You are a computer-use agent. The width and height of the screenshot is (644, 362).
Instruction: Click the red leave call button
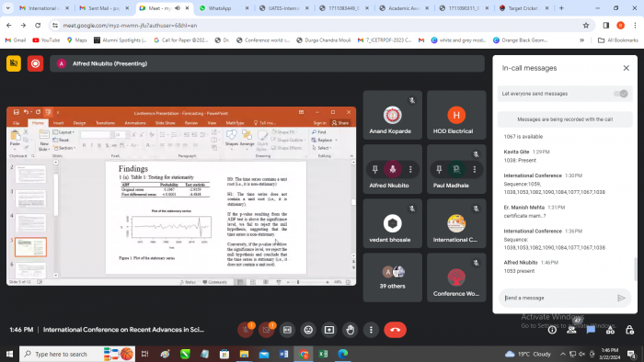[x=395, y=330]
